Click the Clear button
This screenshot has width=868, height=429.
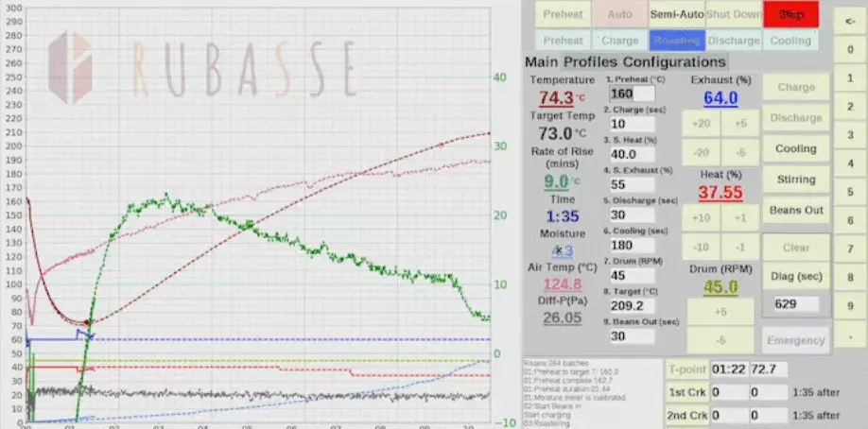tap(796, 248)
